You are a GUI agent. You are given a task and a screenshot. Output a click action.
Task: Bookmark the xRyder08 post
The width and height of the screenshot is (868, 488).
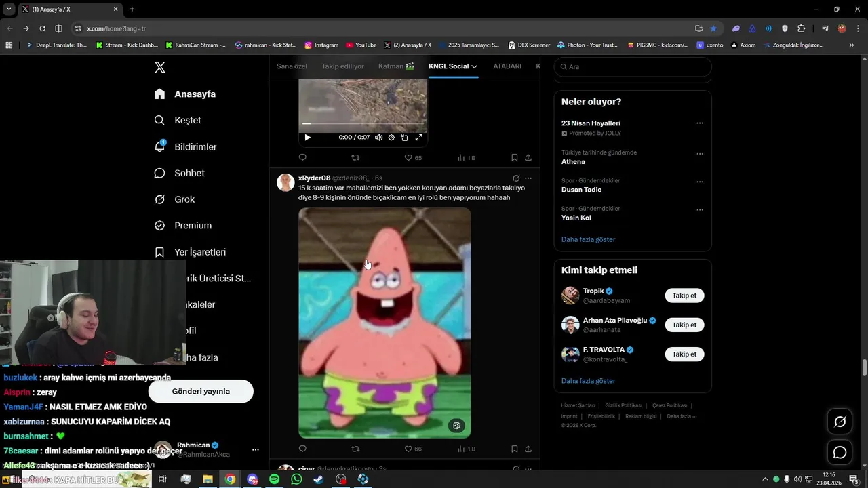tap(514, 449)
